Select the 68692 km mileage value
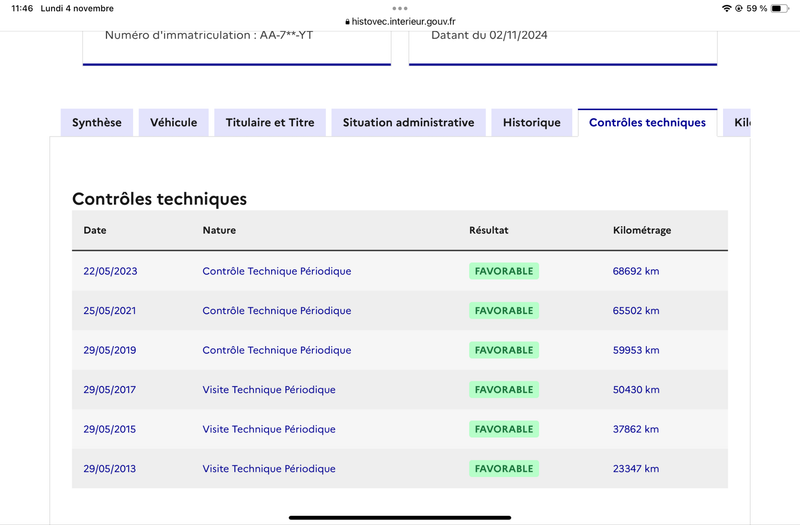The height and width of the screenshot is (525, 800). pyautogui.click(x=636, y=271)
